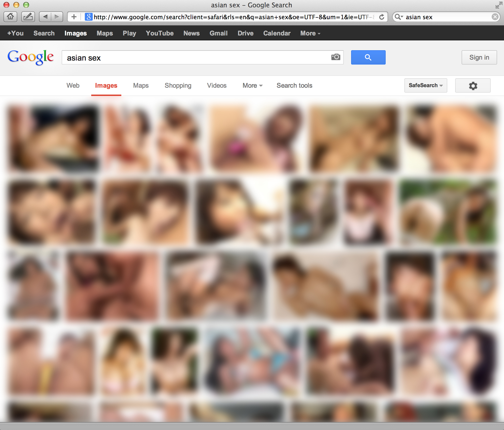This screenshot has width=504, height=430.
Task: Click the Safari home icon
Action: 10,17
